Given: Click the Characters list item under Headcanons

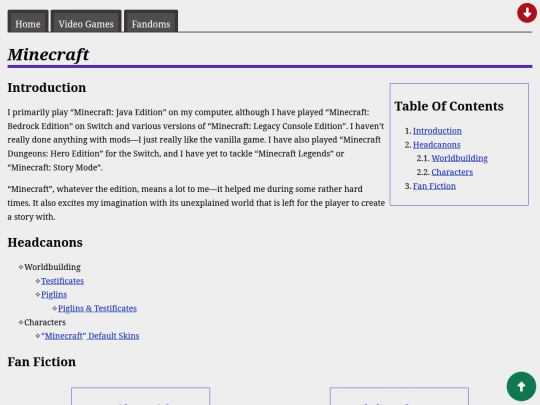Looking at the screenshot, I should pyautogui.click(x=45, y=322).
